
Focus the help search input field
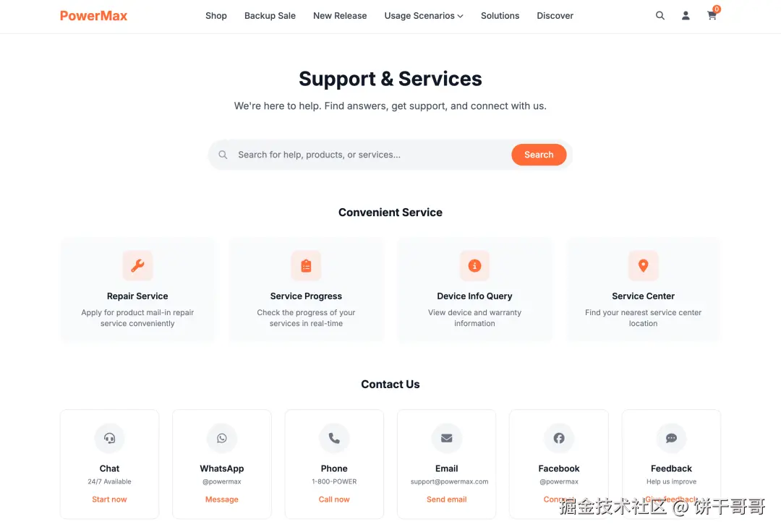(x=371, y=155)
